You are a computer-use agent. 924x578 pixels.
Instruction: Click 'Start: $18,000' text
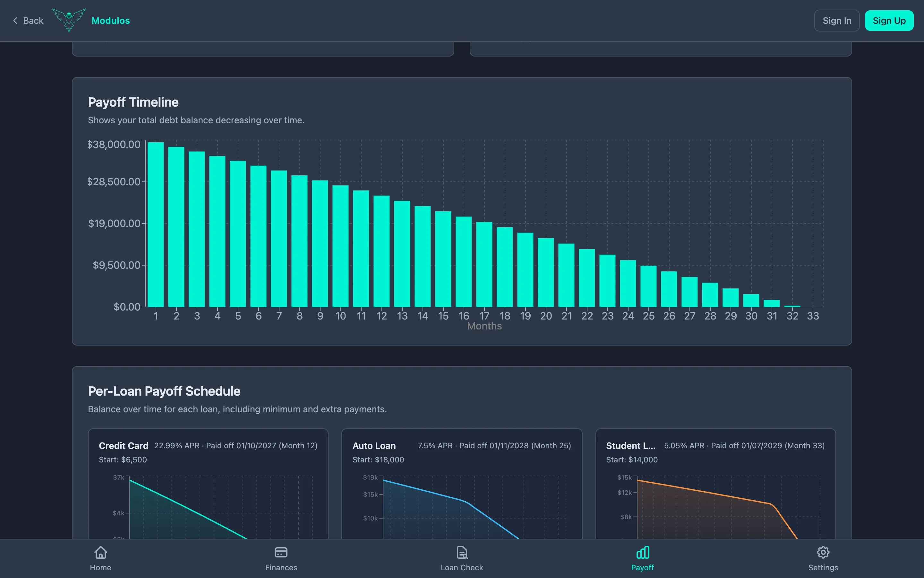[378, 460]
